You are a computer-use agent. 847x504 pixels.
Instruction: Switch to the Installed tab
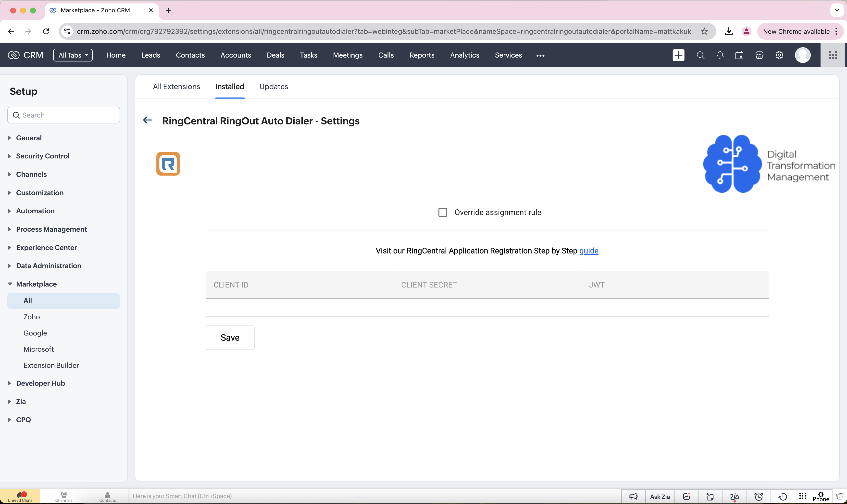coord(230,86)
